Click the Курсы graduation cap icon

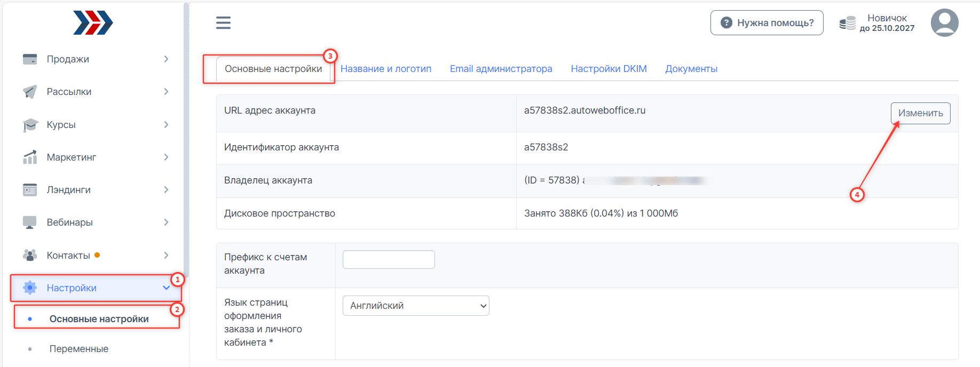[x=30, y=125]
